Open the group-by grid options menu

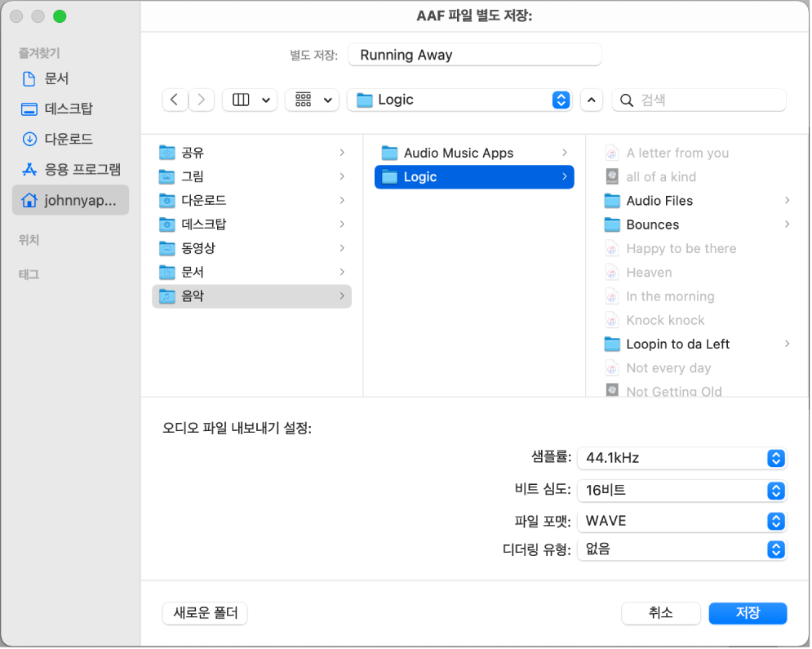click(313, 100)
